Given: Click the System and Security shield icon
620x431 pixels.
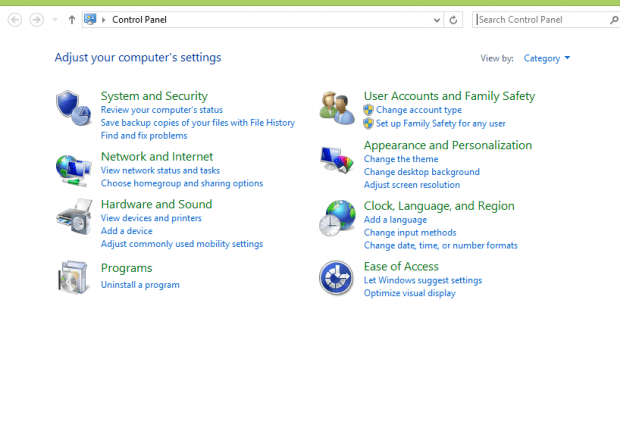Looking at the screenshot, I should [x=74, y=108].
